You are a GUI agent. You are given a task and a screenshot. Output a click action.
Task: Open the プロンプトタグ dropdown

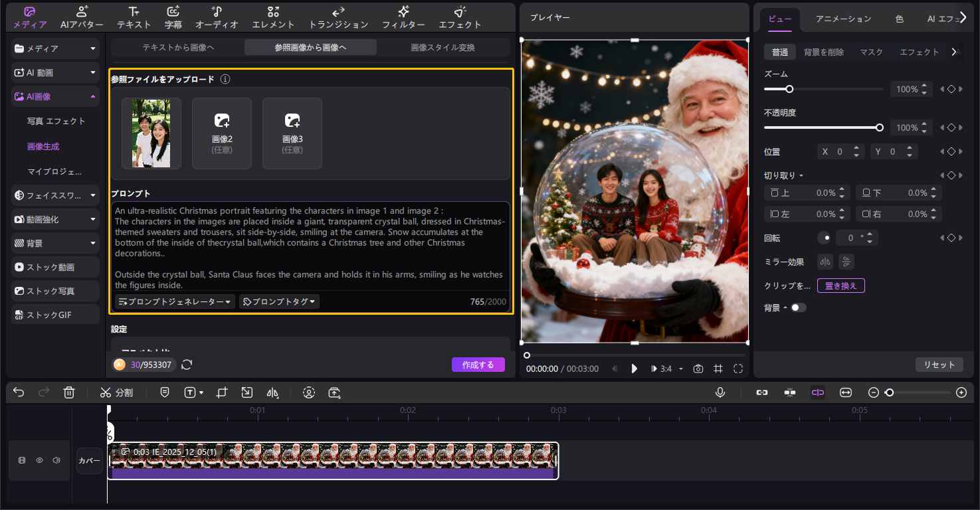click(x=278, y=301)
